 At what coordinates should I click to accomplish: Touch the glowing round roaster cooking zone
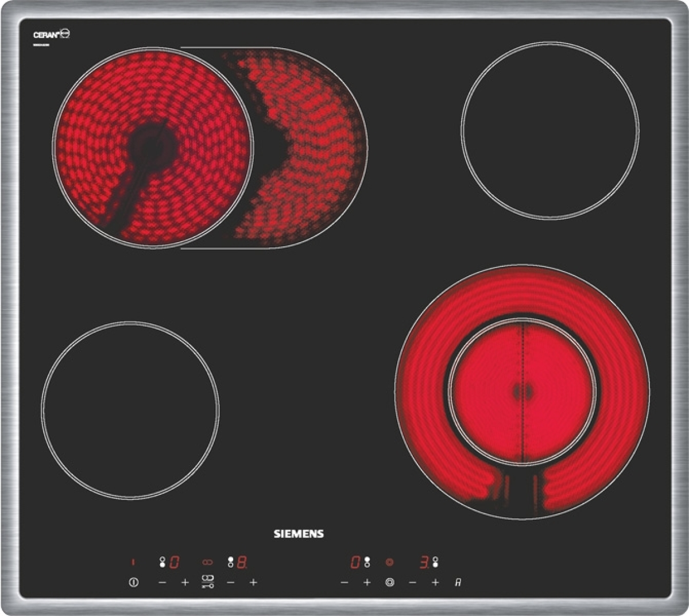(153, 148)
